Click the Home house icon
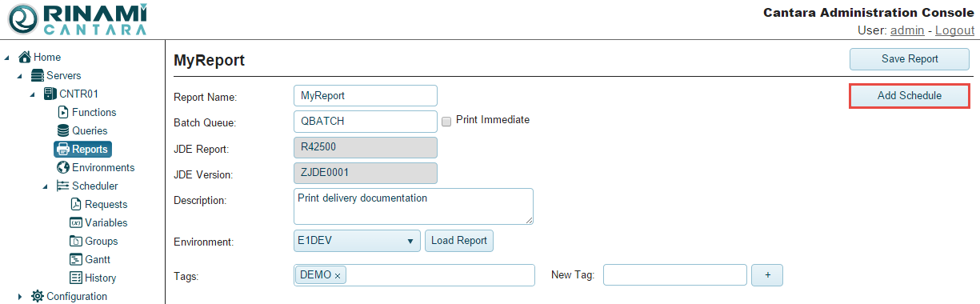Screen dimensions: 980x304 point(25,57)
